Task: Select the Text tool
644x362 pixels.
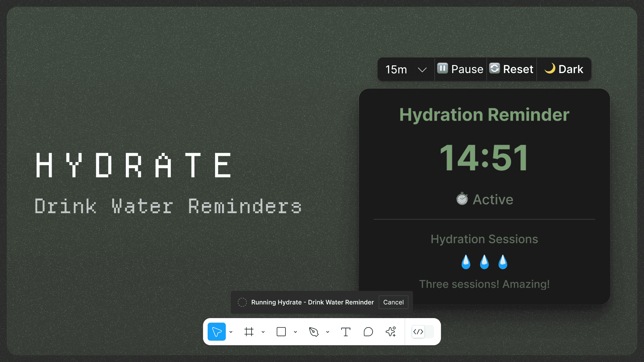Action: (345, 332)
